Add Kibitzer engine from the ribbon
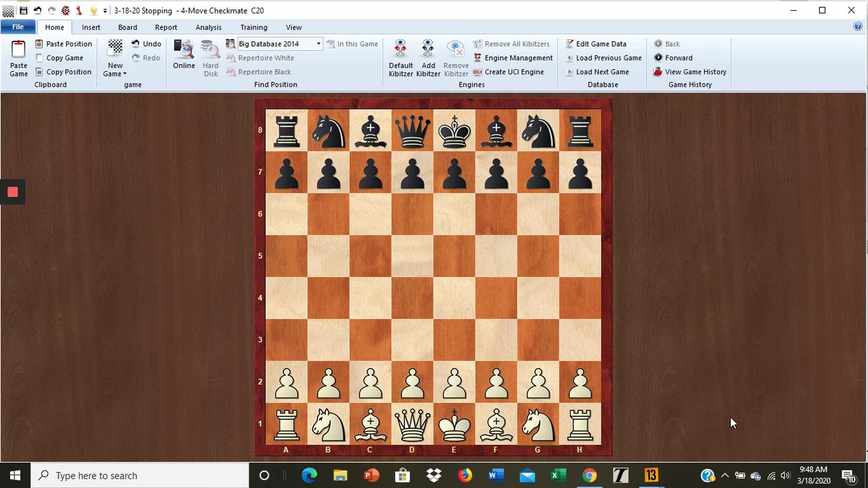The width and height of the screenshot is (868, 488). tap(428, 58)
